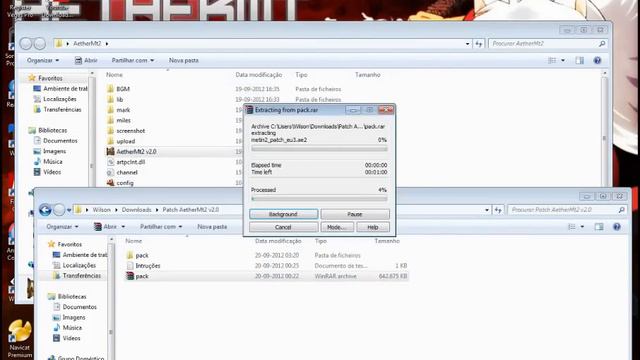Screen dimensions: 640x360
Task: Click Forward arrow in Patch AetherMt2 window
Action: click(59, 210)
